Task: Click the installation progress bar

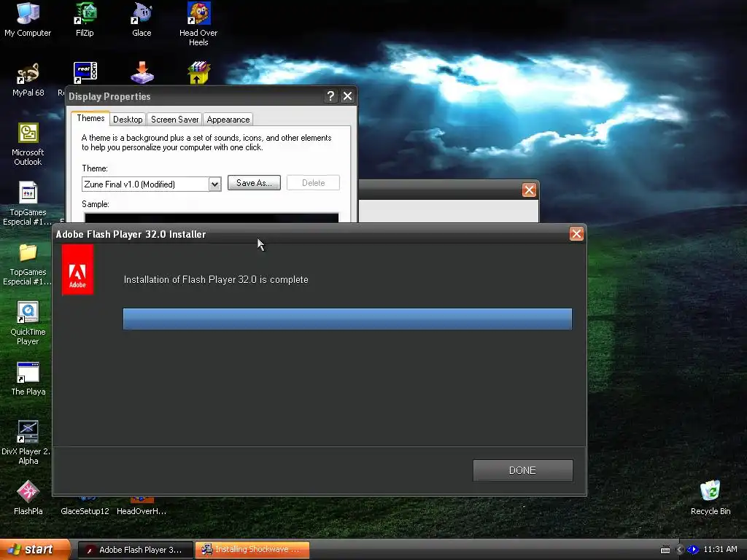Action: point(347,319)
